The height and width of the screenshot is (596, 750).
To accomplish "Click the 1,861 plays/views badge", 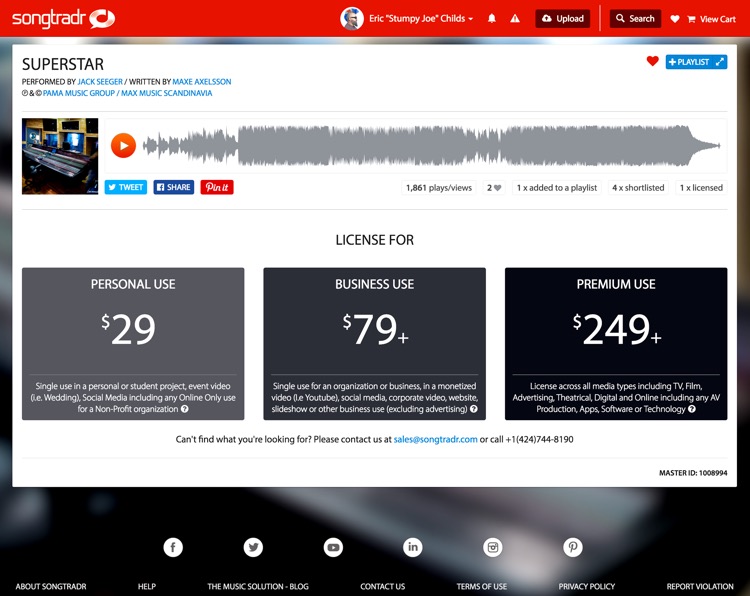I will (x=439, y=188).
